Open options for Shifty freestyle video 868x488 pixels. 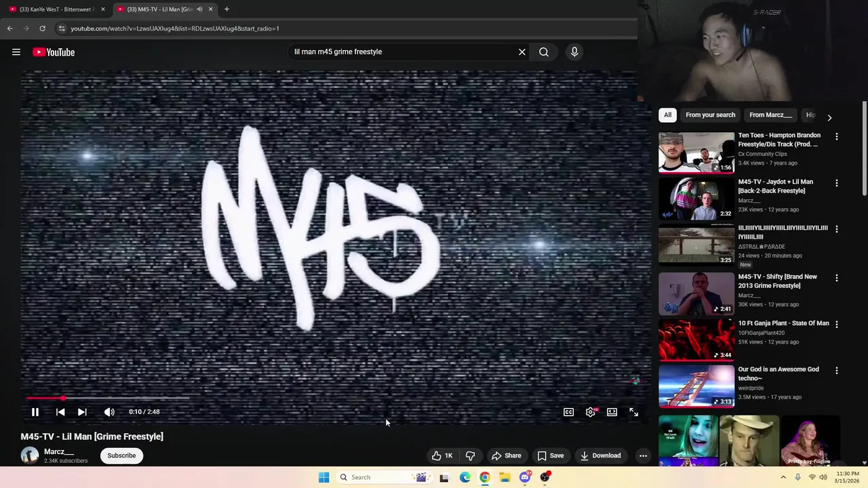pyautogui.click(x=837, y=278)
